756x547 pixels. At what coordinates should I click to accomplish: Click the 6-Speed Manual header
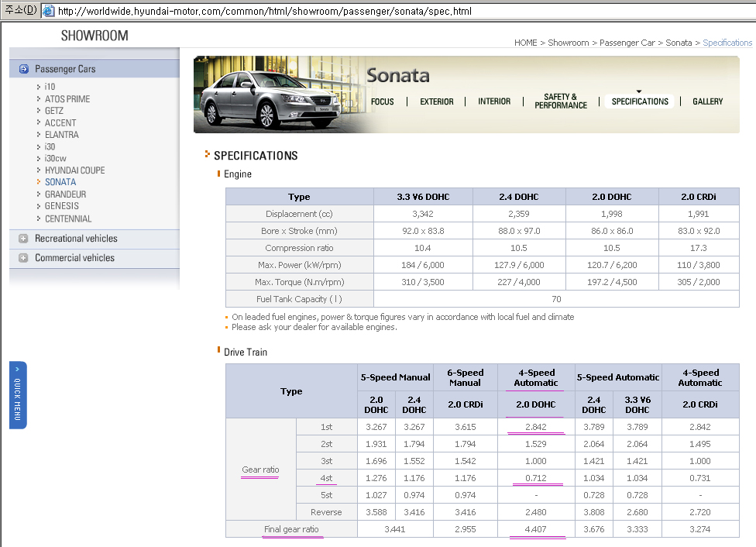point(466,377)
